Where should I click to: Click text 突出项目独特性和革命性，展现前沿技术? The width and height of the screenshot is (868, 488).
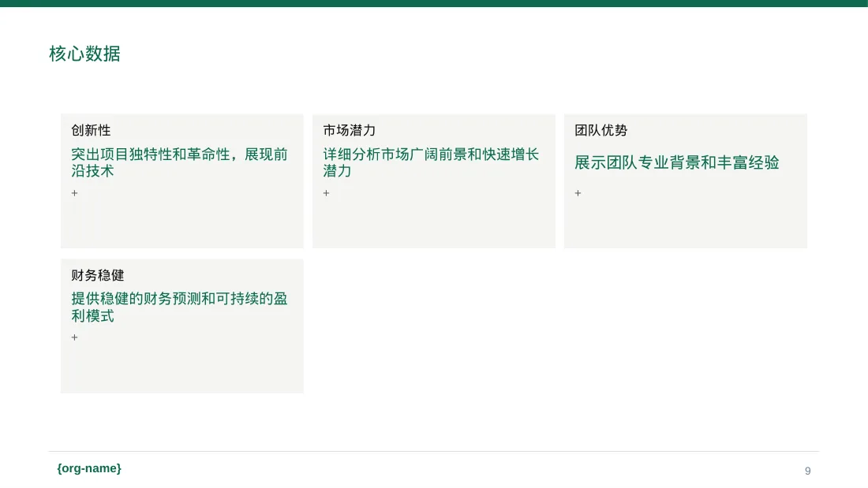tap(179, 162)
